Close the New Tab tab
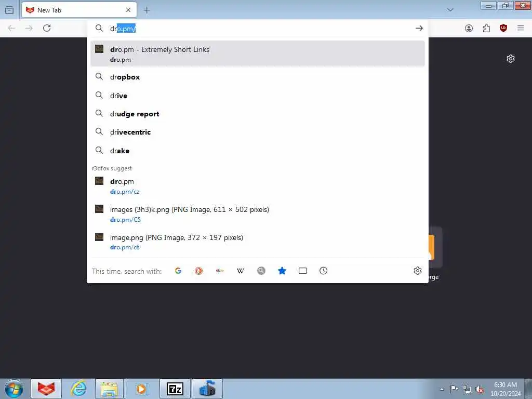The image size is (532, 399). pyautogui.click(x=128, y=10)
